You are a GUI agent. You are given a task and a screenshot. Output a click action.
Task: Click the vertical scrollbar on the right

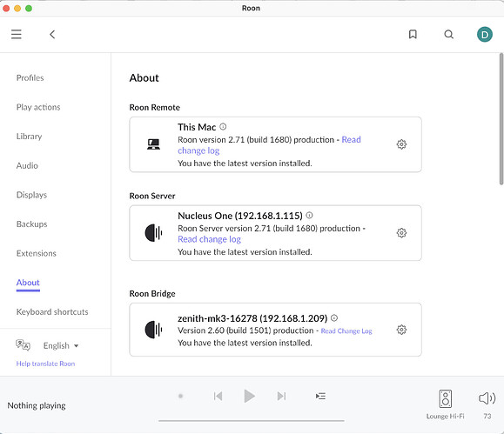point(501,119)
